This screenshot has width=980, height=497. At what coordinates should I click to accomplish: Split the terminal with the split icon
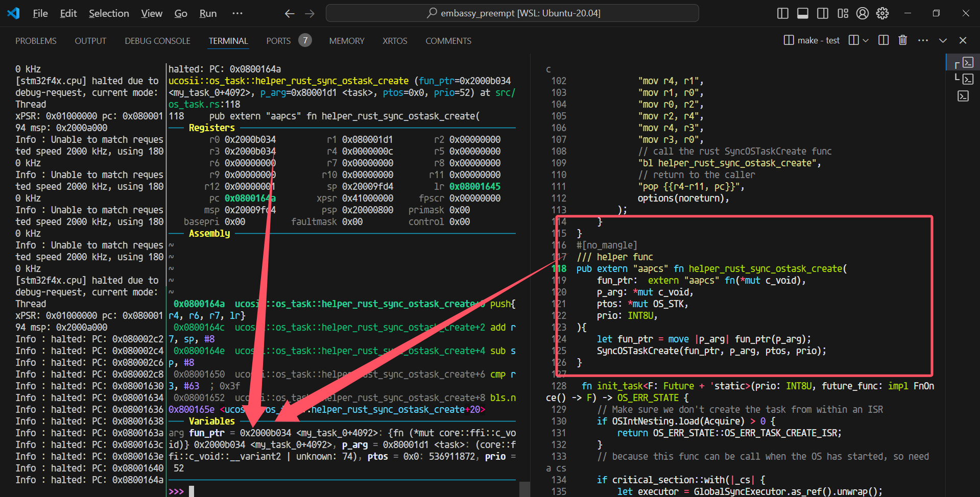(883, 40)
